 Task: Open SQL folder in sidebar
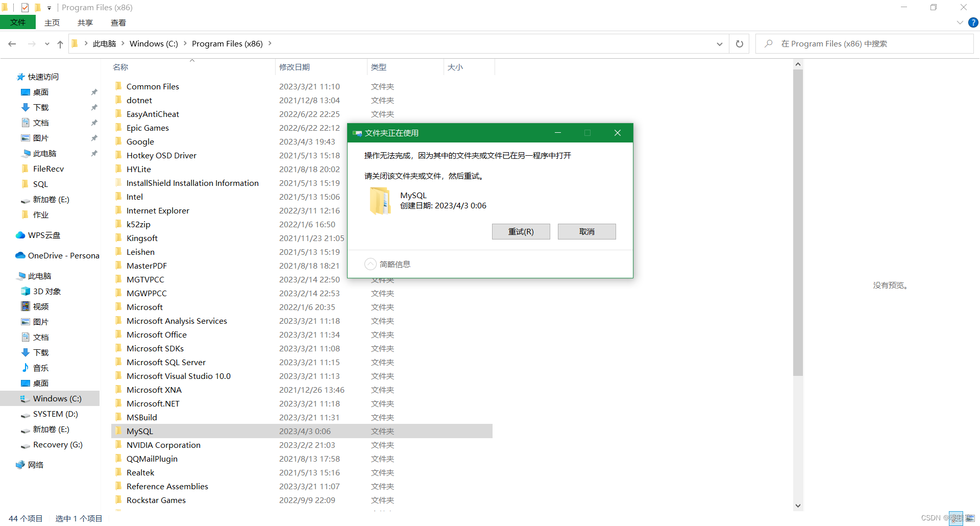[x=40, y=184]
